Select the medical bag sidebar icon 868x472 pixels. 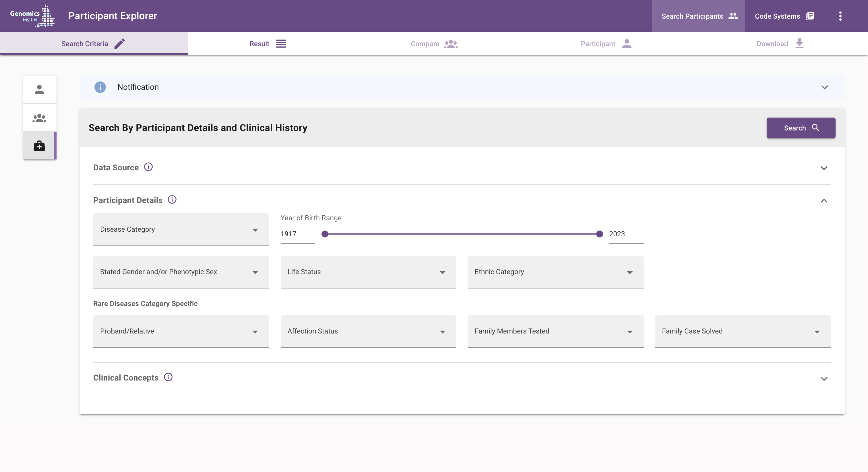click(x=39, y=146)
